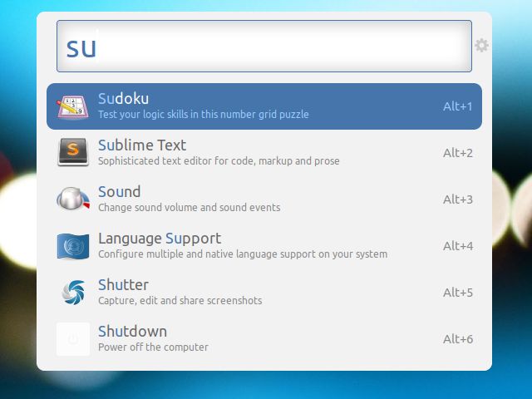Click "Sophisticated text editor" description
Viewport: 532px width, 399px height.
[219, 160]
